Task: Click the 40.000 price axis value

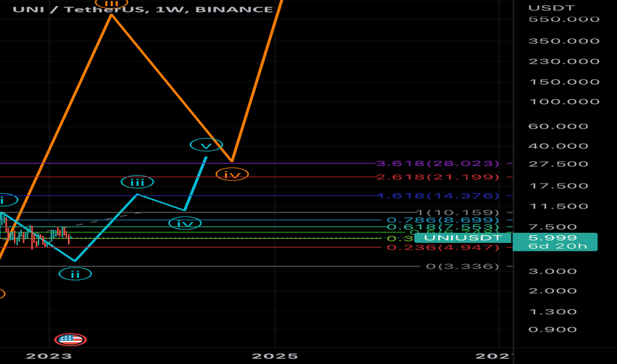Action: tap(558, 146)
